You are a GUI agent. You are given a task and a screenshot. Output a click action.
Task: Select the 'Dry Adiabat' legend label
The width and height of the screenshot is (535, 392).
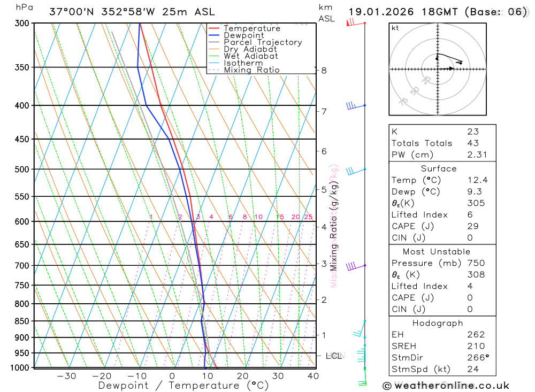(x=250, y=49)
